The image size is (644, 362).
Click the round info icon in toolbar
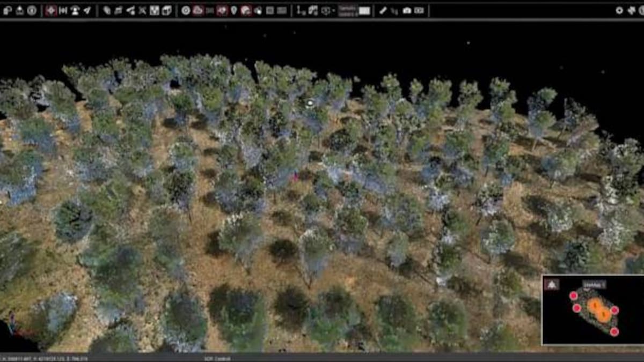32,10
